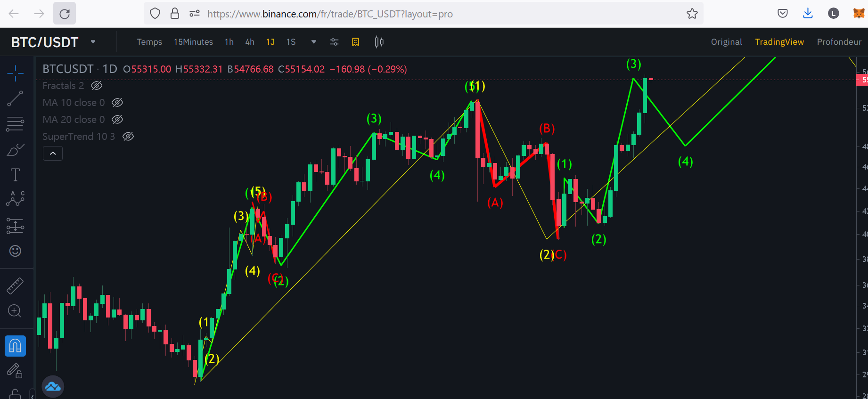The image size is (868, 399).
Task: Open the ruler measure tool
Action: click(15, 286)
